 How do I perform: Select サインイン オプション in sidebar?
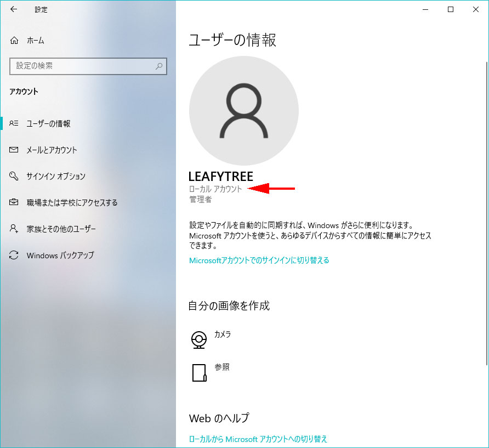(56, 177)
